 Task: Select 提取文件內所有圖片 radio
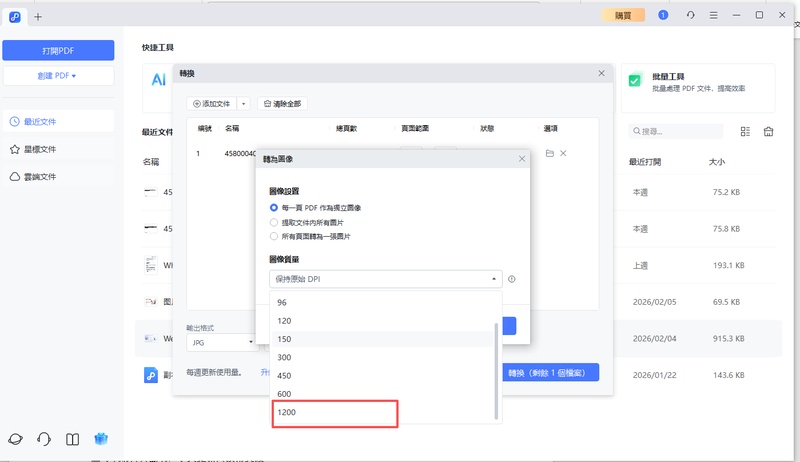coord(274,222)
